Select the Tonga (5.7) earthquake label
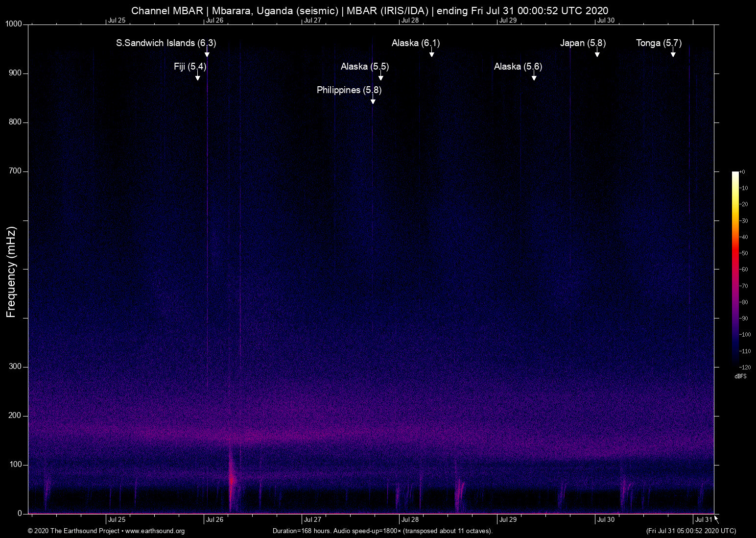Viewport: 756px width, 538px height. 658,43
